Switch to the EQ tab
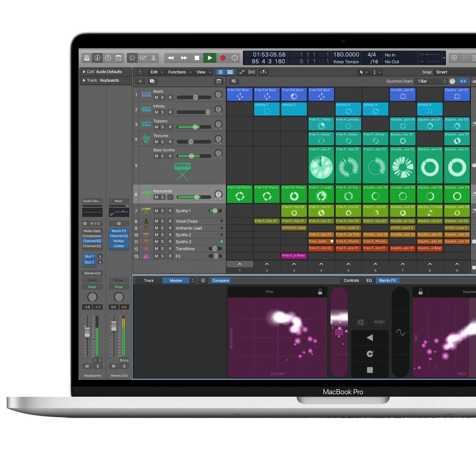This screenshot has width=476, height=455. tap(369, 281)
